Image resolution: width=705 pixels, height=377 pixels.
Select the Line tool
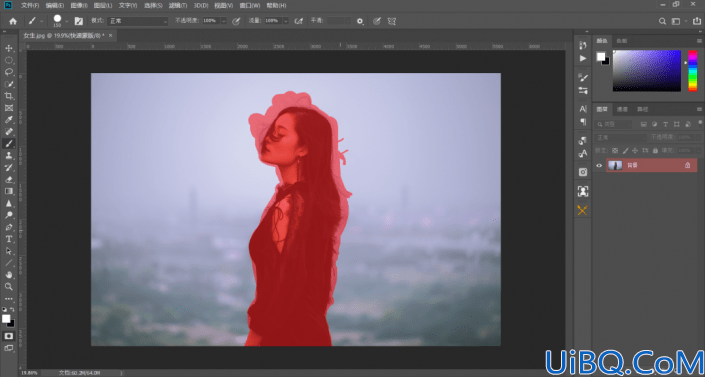click(9, 263)
